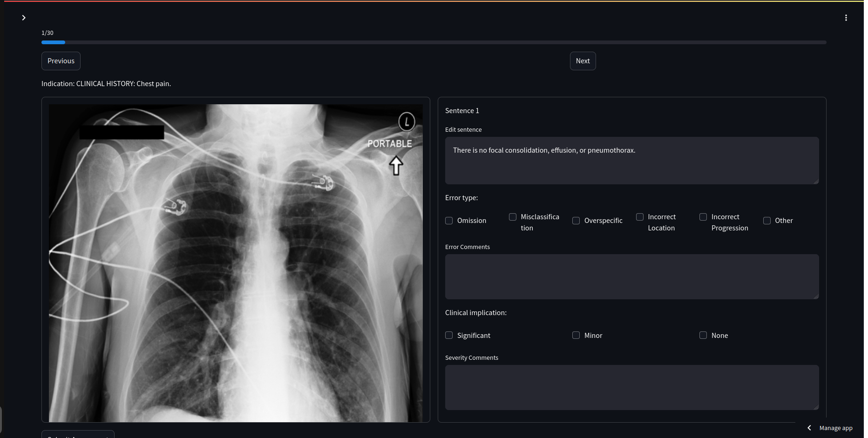868x438 pixels.
Task: Check the Omission error type box
Action: [x=449, y=221]
